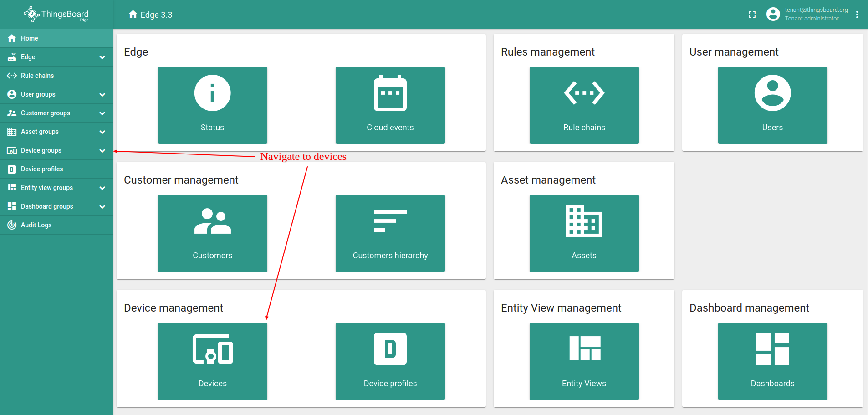The image size is (868, 415).
Task: Open the three-dot user options menu
Action: tap(857, 15)
